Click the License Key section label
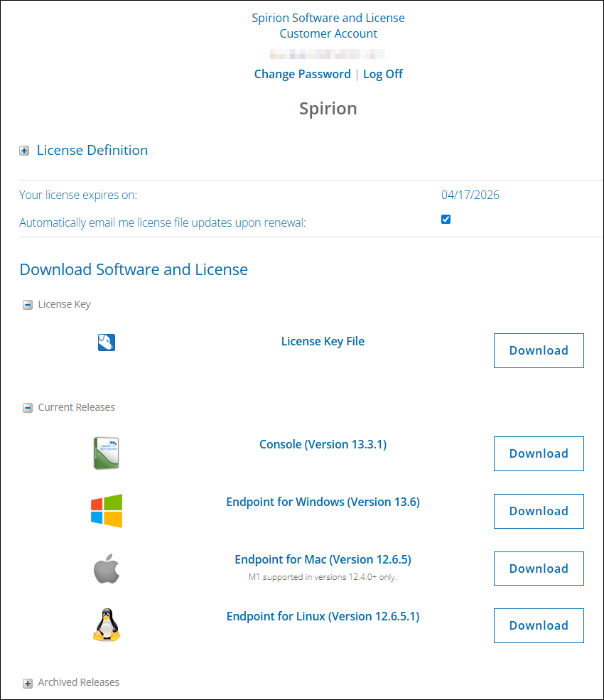This screenshot has width=604, height=700. [x=64, y=304]
